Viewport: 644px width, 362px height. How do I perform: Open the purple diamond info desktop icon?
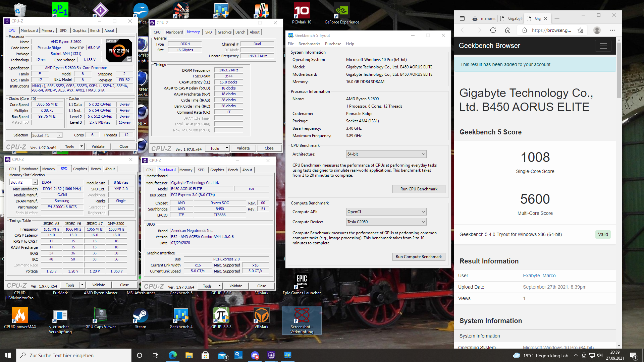pyautogui.click(x=101, y=10)
